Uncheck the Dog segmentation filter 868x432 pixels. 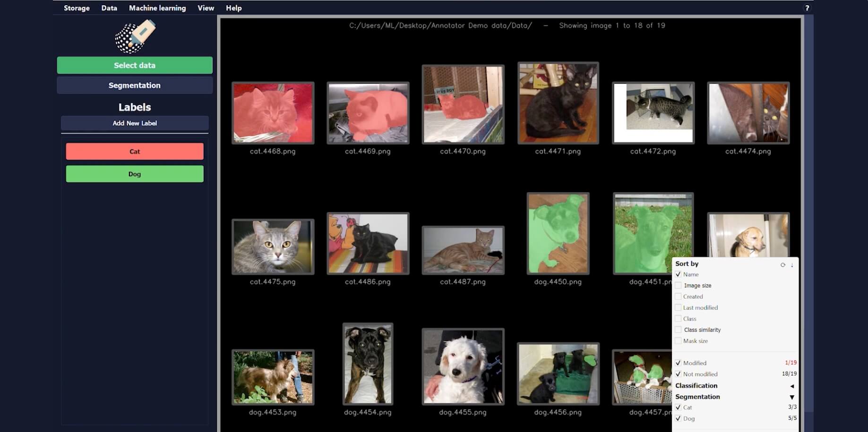[679, 419]
